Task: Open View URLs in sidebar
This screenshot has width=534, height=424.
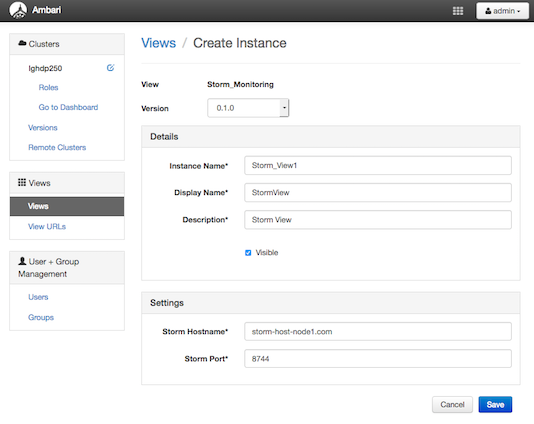Action: pos(47,226)
